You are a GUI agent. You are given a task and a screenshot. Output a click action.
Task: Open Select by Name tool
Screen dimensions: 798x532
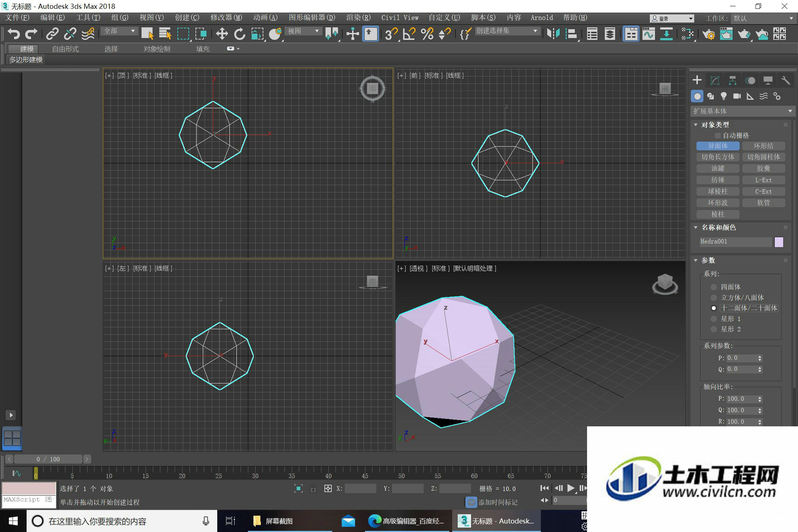pos(165,34)
